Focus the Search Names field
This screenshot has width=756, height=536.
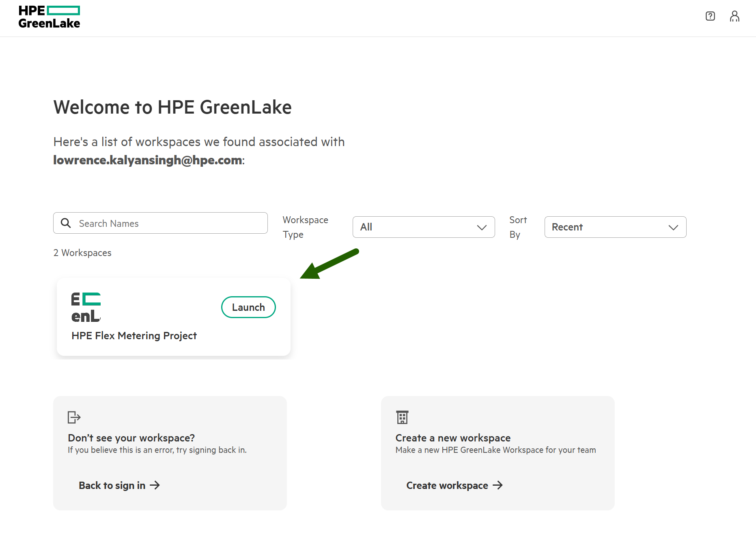[160, 223]
